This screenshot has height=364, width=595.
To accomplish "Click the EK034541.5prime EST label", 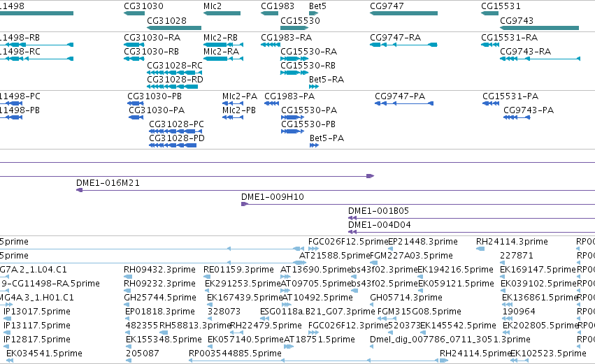I will point(44,354).
